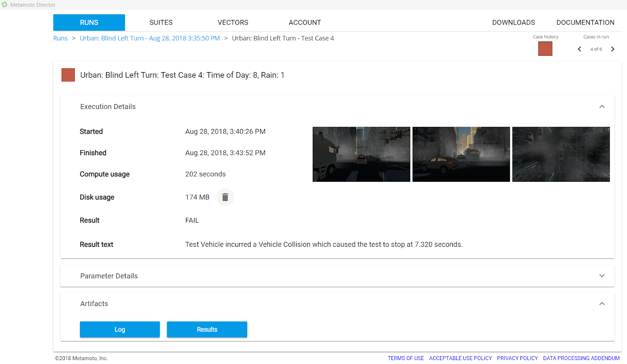
Task: Open the RUNS tab
Action: tap(89, 23)
